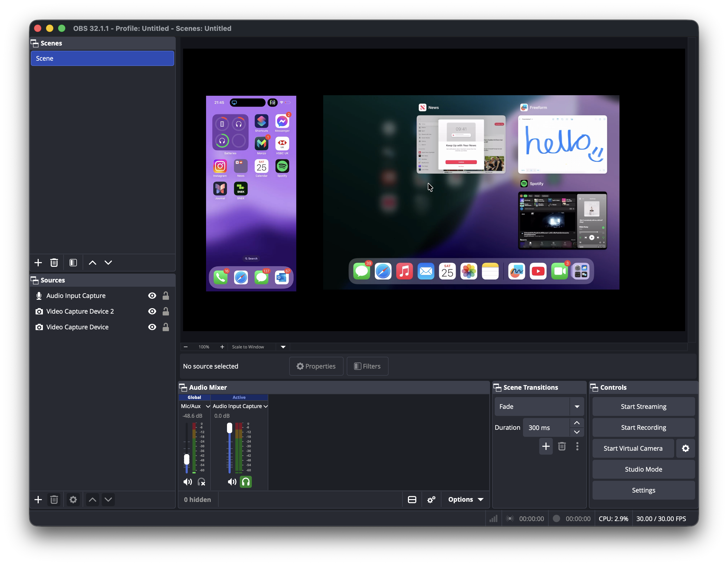This screenshot has width=728, height=565.
Task: Click Start Virtual Camera button
Action: click(x=633, y=448)
